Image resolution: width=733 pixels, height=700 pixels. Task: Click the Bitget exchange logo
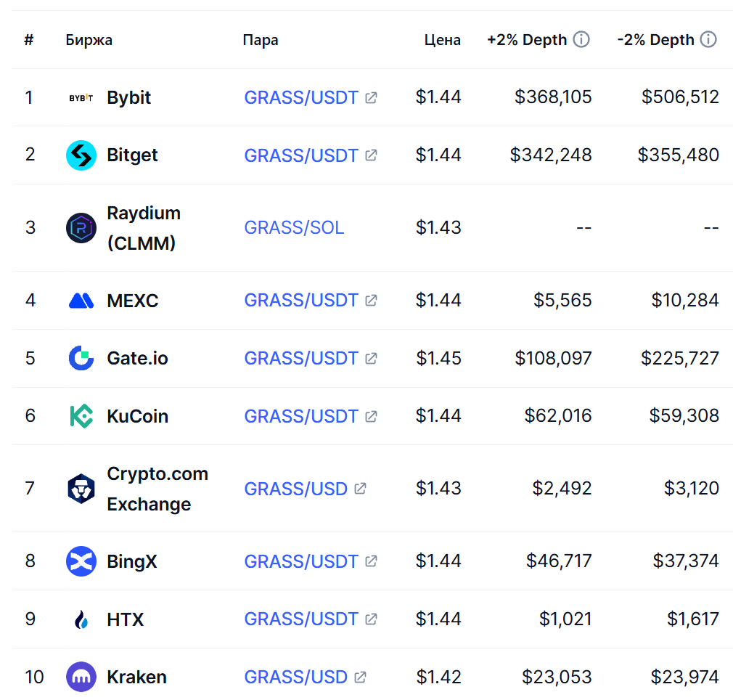pyautogui.click(x=81, y=155)
